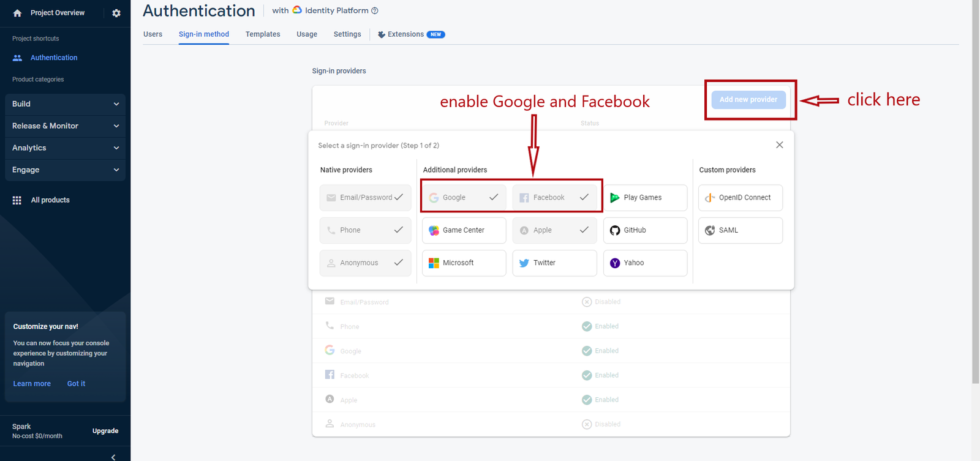
Task: Click Project Overview label
Action: coord(58,13)
